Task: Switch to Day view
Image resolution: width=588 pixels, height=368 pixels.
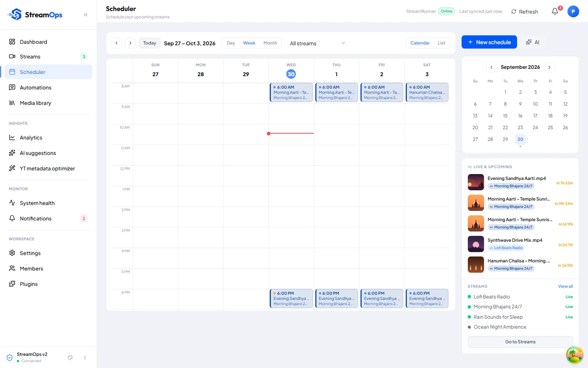Action: 231,43
